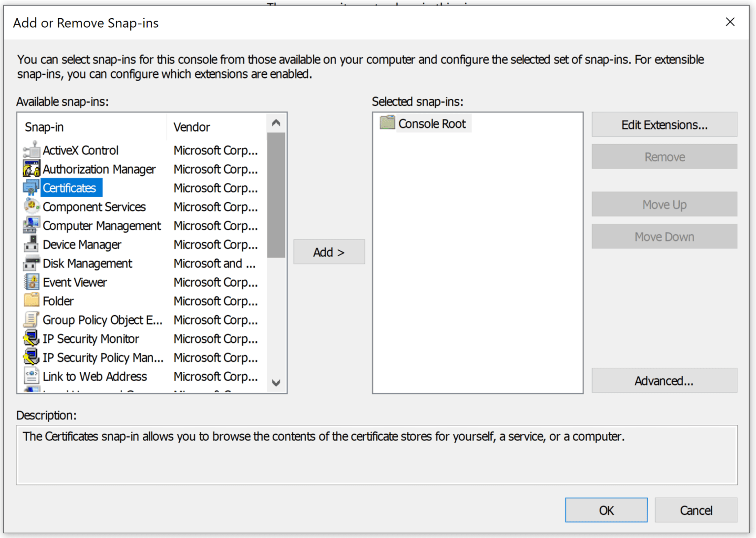Image resolution: width=756 pixels, height=538 pixels.
Task: Click the Component Services globe icon
Action: (31, 207)
